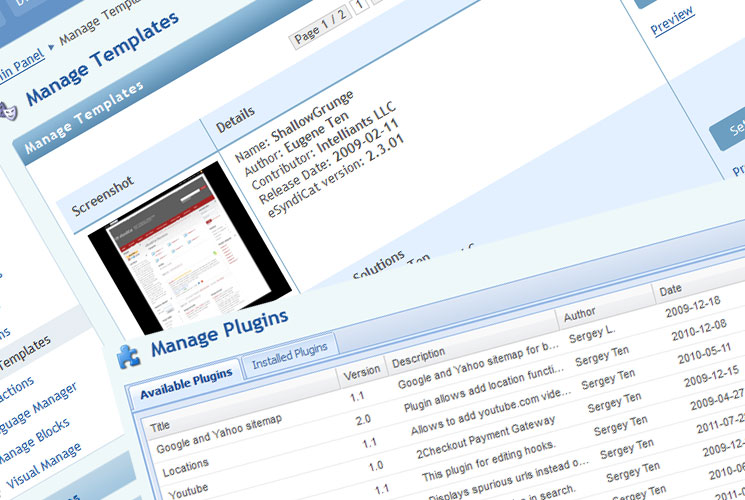The height and width of the screenshot is (500, 745).
Task: Click the Details column header in templates
Action: pos(235,119)
